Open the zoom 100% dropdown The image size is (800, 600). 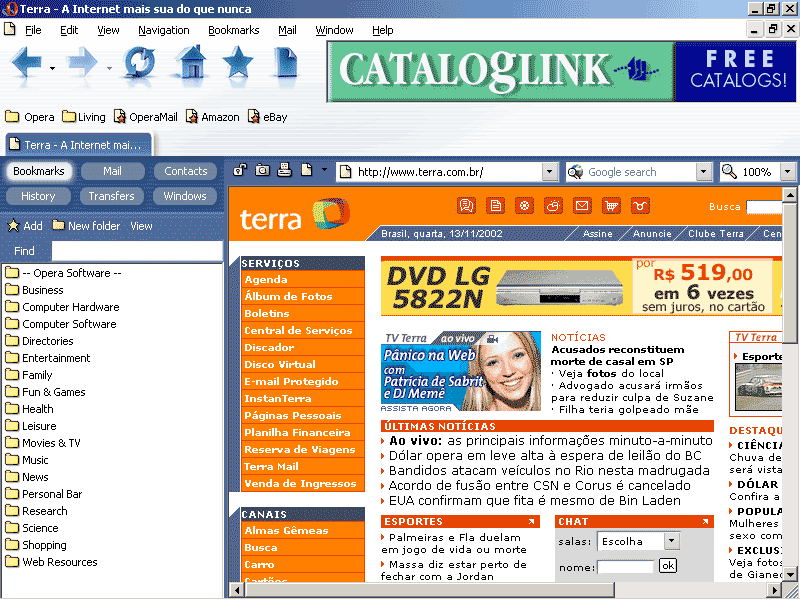tap(787, 172)
